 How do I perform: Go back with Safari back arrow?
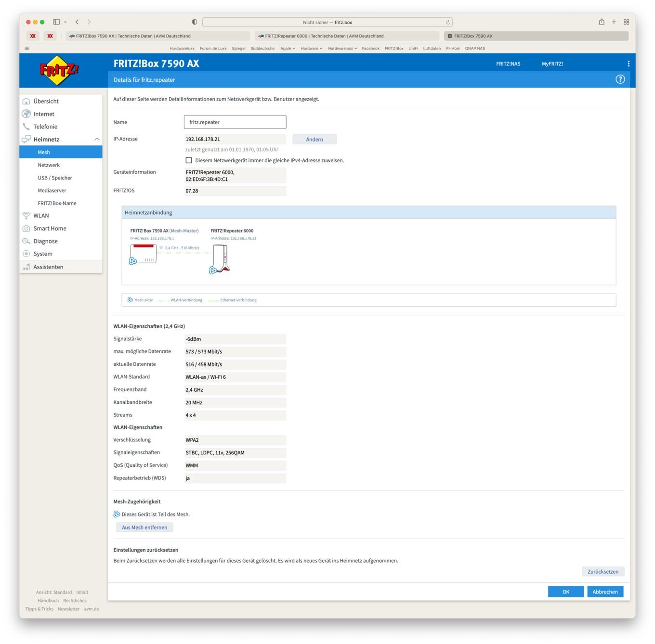coord(77,22)
